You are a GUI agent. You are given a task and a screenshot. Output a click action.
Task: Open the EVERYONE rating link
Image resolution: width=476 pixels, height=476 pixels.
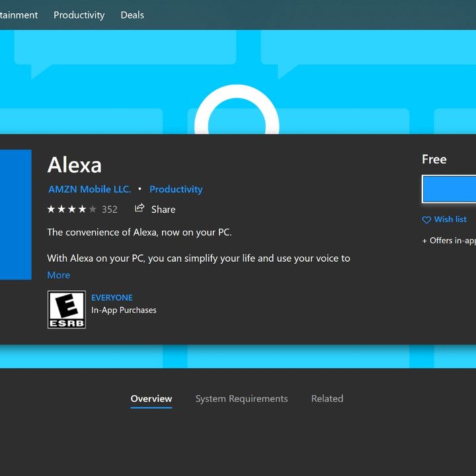click(112, 297)
